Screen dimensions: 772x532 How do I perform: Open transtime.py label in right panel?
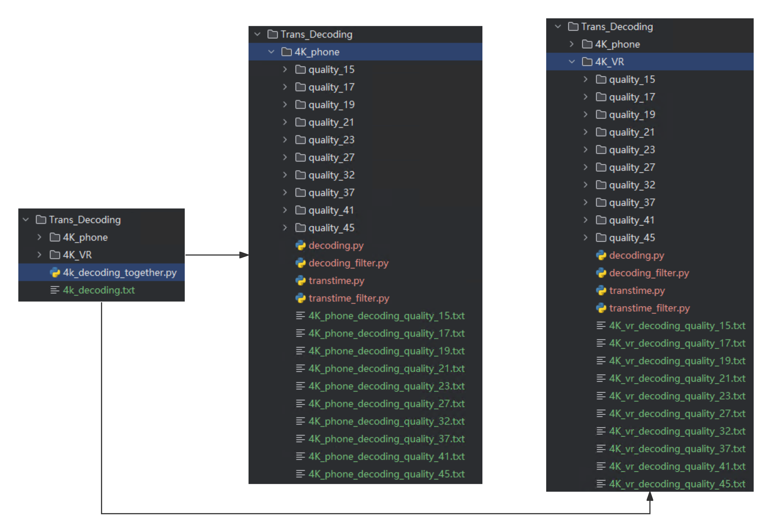(x=637, y=291)
